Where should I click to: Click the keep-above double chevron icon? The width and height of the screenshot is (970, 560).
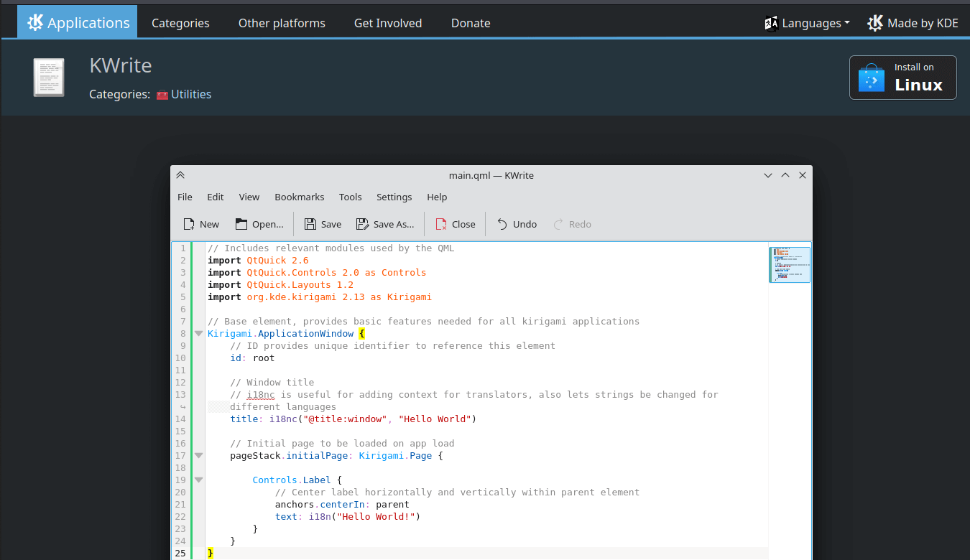[180, 175]
